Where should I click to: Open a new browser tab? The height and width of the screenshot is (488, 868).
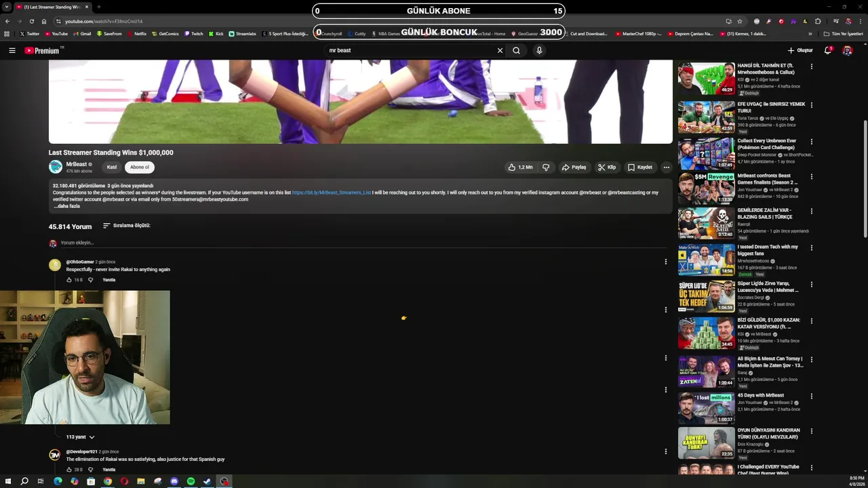(x=99, y=7)
